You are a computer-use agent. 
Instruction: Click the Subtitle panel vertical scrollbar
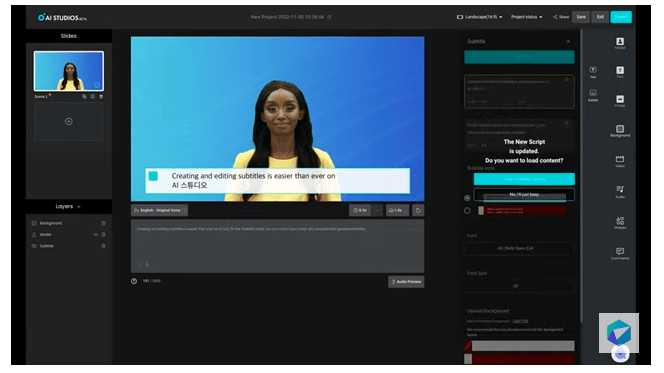(x=581, y=176)
